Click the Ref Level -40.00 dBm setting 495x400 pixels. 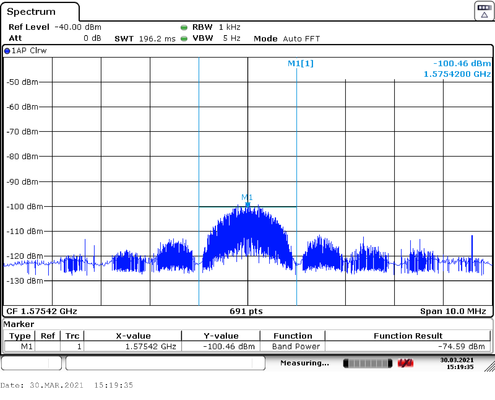point(55,27)
